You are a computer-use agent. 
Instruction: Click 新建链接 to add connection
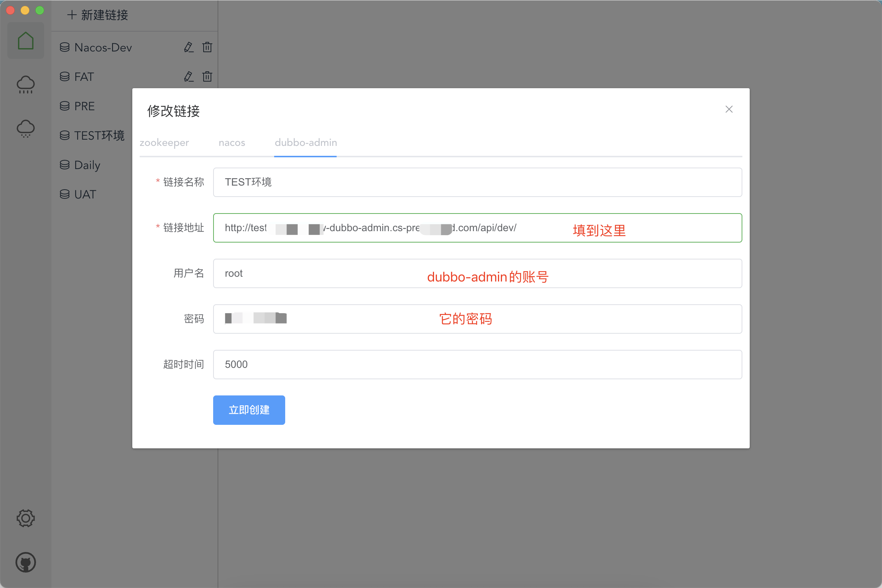tap(98, 15)
